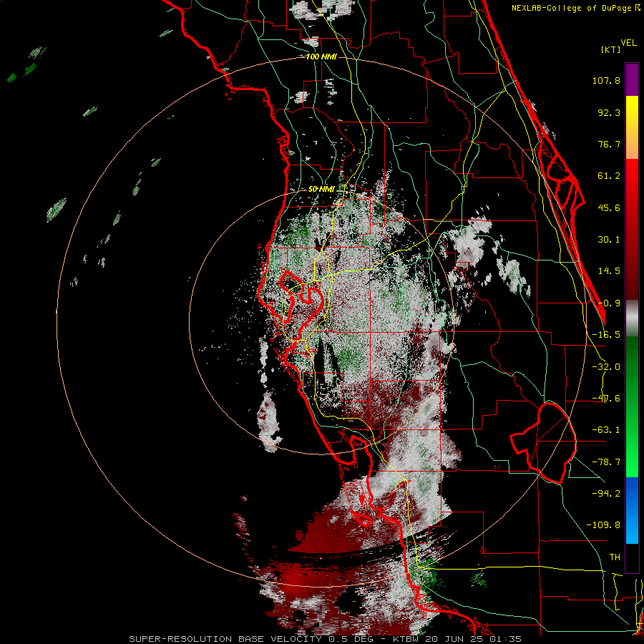
Task: Click the [KT] units label
Action: pos(611,49)
